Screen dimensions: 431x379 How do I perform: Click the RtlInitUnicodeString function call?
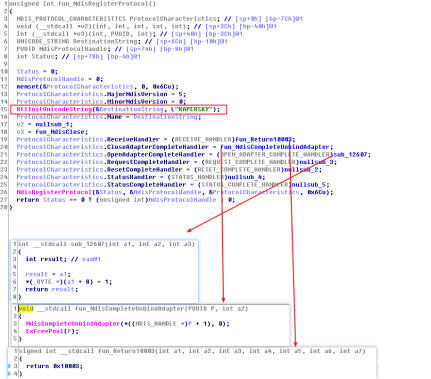(x=54, y=109)
